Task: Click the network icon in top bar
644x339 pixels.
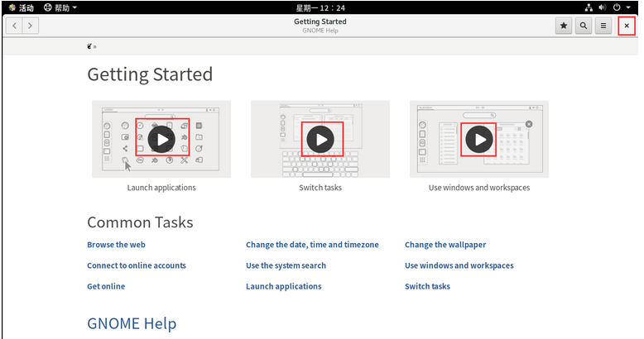Action: (589, 7)
